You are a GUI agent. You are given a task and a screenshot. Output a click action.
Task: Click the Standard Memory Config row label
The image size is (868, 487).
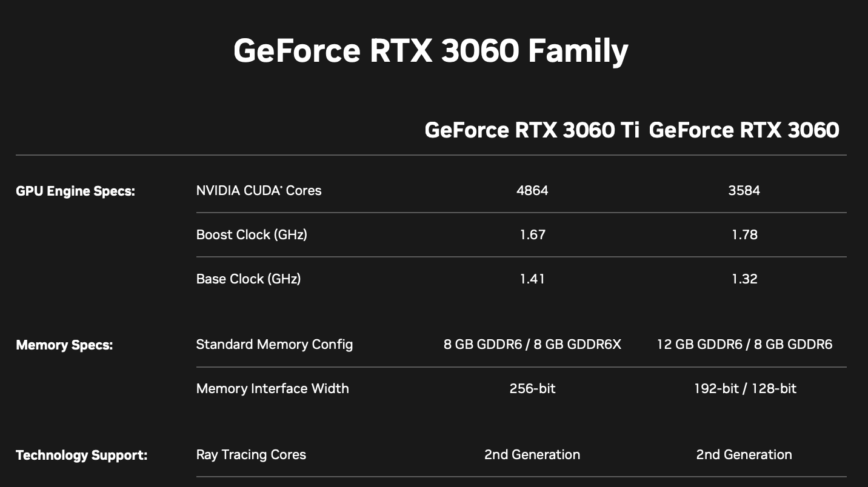tap(275, 345)
